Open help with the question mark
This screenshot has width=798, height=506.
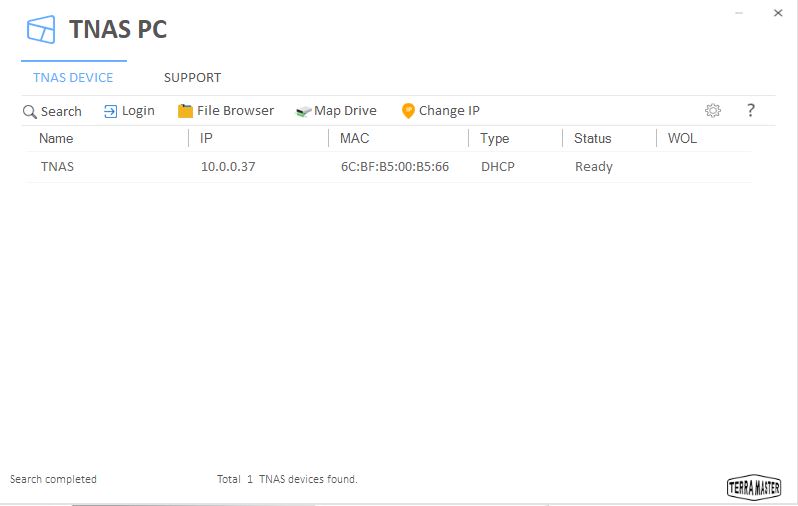coord(751,110)
